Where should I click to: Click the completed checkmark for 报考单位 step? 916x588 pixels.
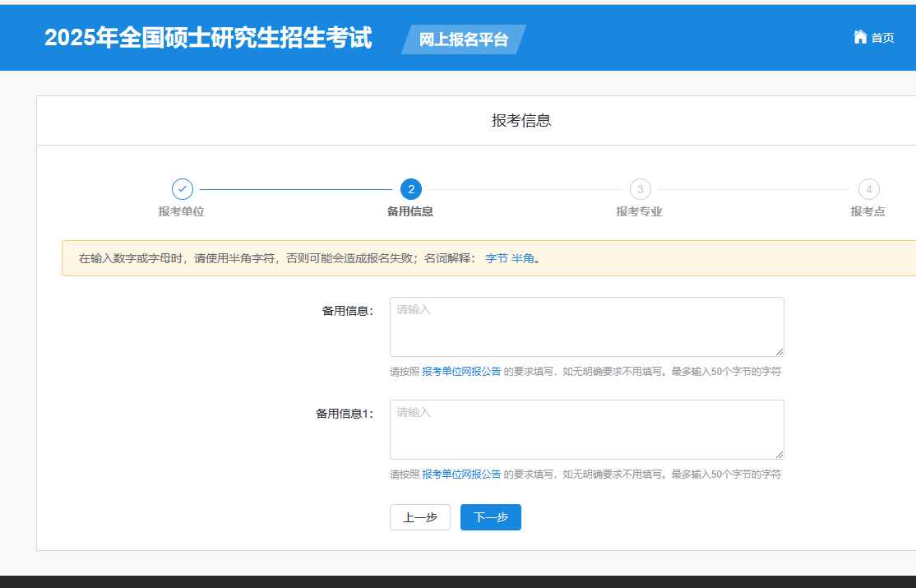[183, 188]
